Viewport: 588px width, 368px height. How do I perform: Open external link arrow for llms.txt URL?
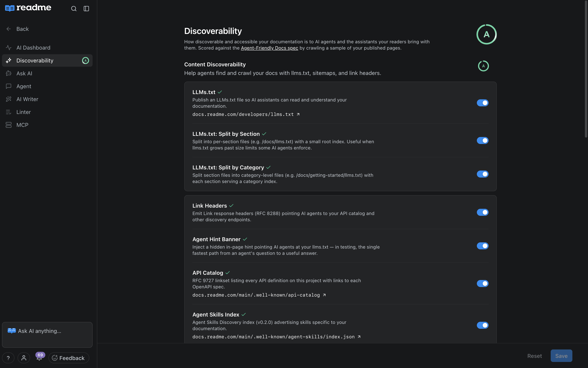[298, 114]
